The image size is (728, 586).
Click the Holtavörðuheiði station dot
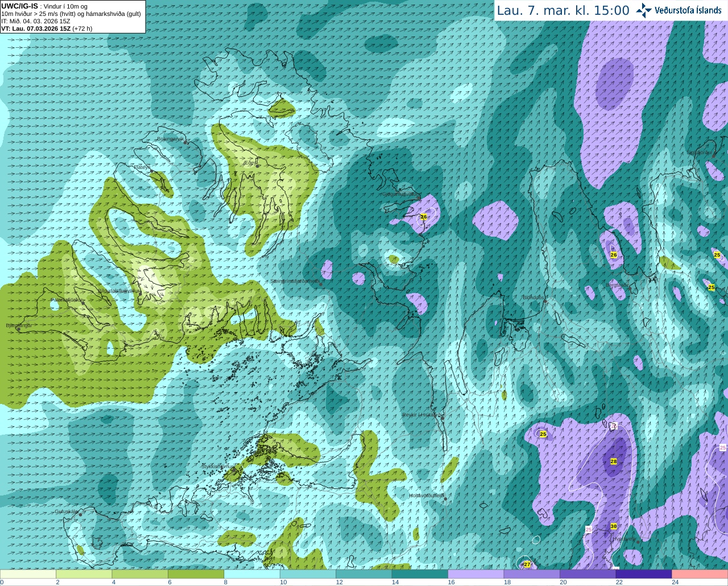pos(445,499)
